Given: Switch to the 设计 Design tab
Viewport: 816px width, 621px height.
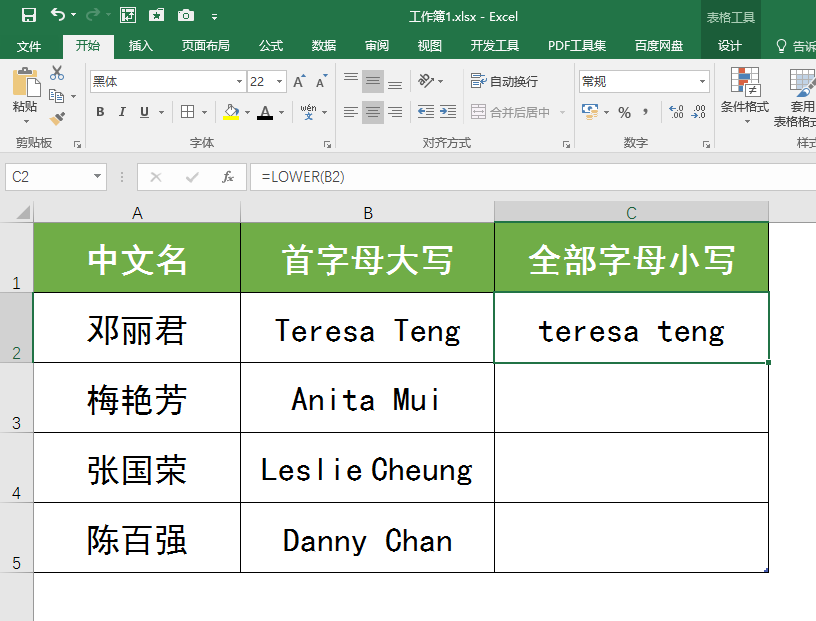Looking at the screenshot, I should pos(730,46).
